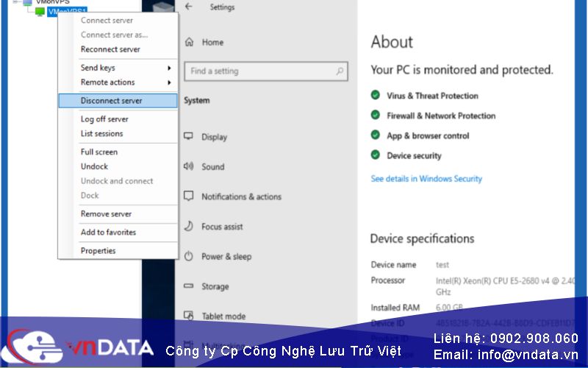Image resolution: width=588 pixels, height=368 pixels.
Task: Open server Properties
Action: pyautogui.click(x=98, y=250)
